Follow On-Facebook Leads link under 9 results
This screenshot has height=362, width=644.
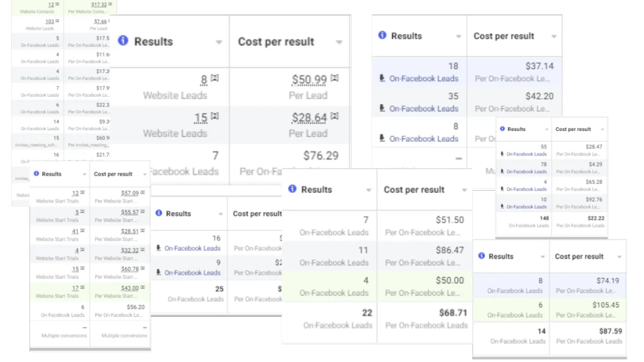tap(193, 272)
